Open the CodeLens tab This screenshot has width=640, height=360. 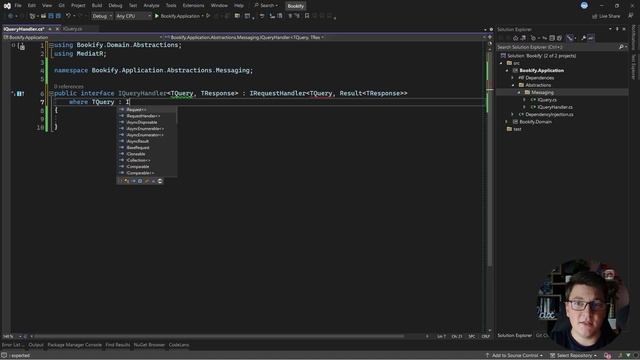coord(179,345)
